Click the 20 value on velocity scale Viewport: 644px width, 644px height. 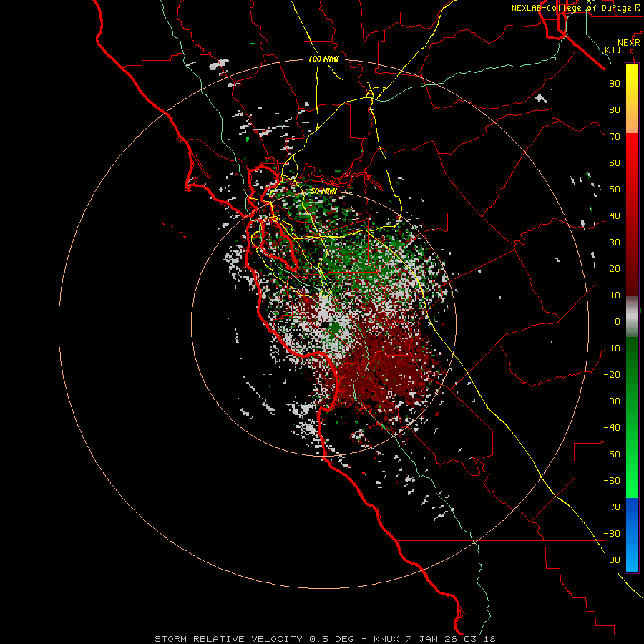click(615, 269)
